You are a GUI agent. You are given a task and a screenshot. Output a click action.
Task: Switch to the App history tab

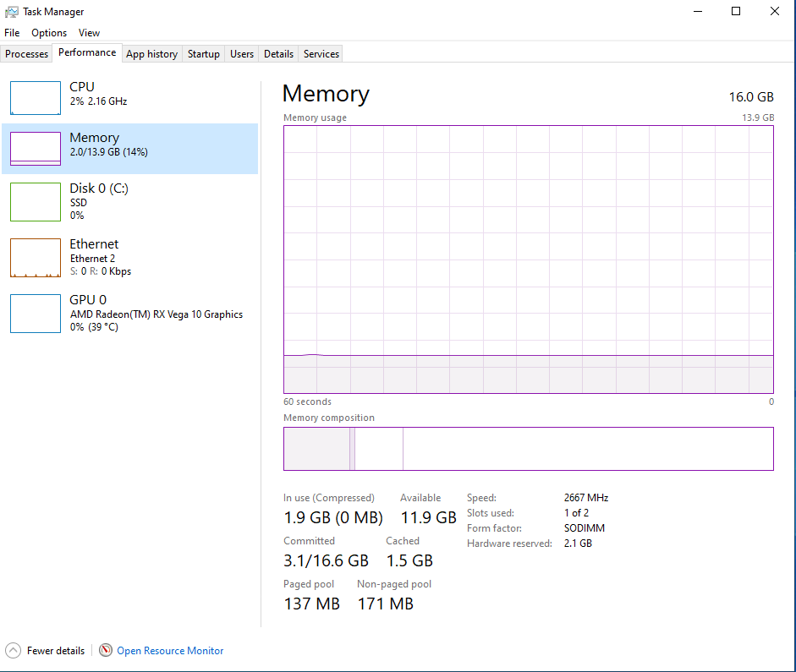[151, 54]
